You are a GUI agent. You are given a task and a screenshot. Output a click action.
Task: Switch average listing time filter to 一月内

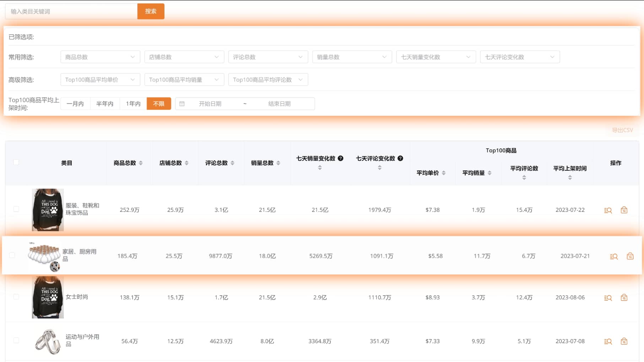tap(75, 104)
